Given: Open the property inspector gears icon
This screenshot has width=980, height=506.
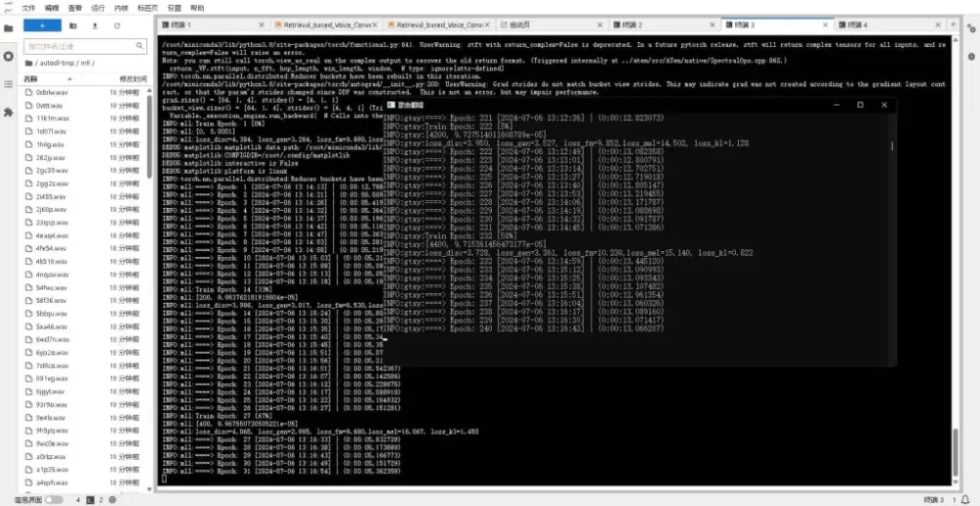Looking at the screenshot, I should click(x=971, y=28).
